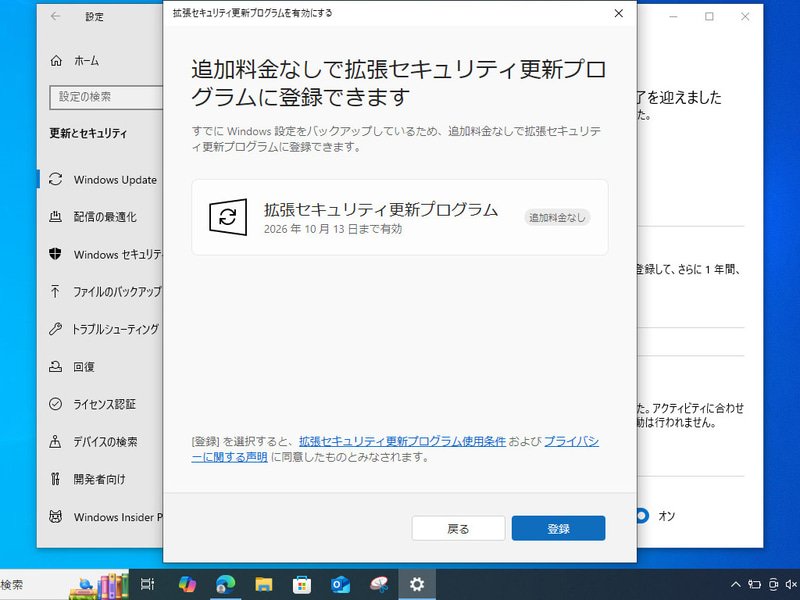800x600 pixels.
Task: Click the 戻る button in the dialog
Action: [x=457, y=527]
